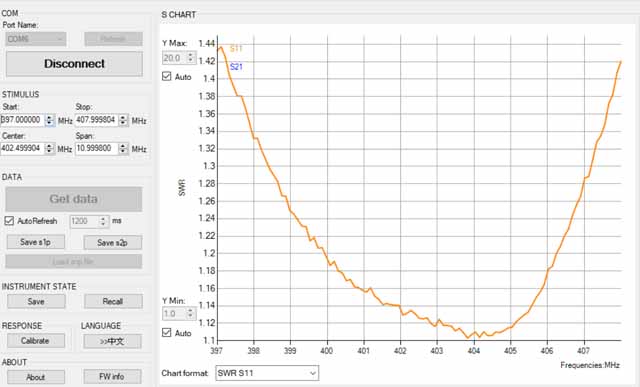Image resolution: width=640 pixels, height=387 pixels.
Task: Click the Y Max value field
Action: pyautogui.click(x=174, y=58)
